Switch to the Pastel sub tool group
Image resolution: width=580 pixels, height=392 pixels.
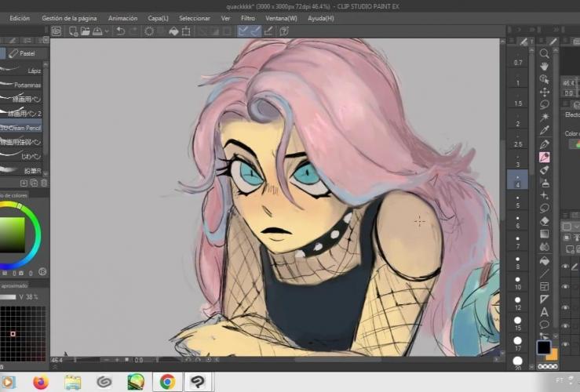pos(25,53)
